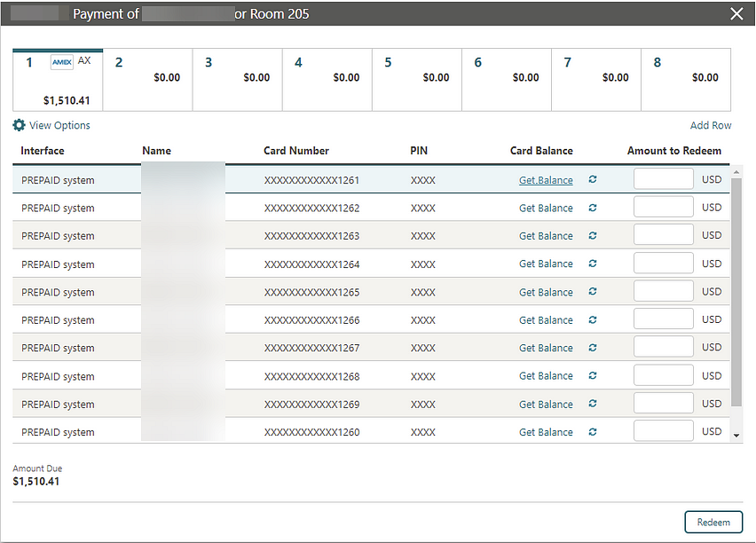Click the Card Balance column header

point(541,151)
